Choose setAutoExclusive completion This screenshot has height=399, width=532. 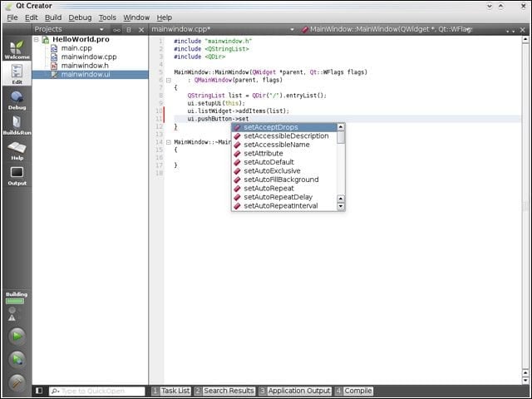(x=284, y=171)
